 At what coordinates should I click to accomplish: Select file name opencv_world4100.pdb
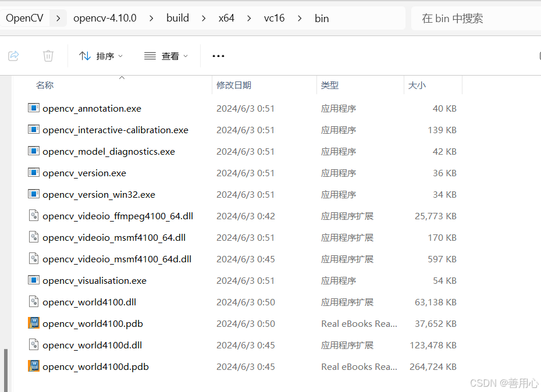click(x=93, y=324)
